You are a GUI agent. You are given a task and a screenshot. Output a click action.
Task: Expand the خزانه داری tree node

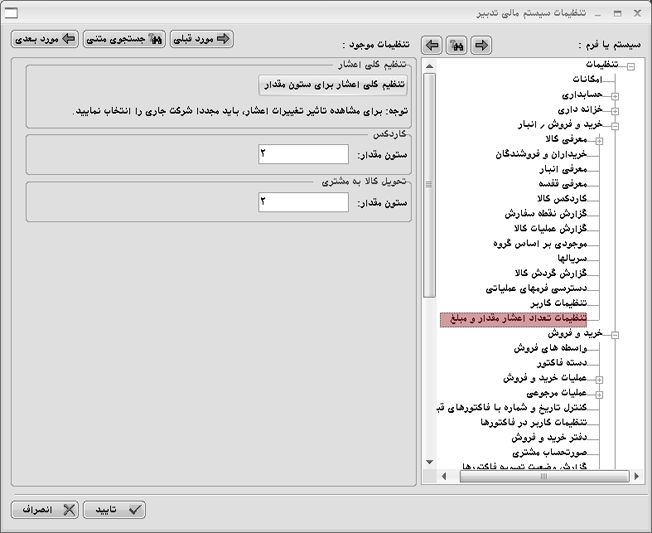[615, 110]
